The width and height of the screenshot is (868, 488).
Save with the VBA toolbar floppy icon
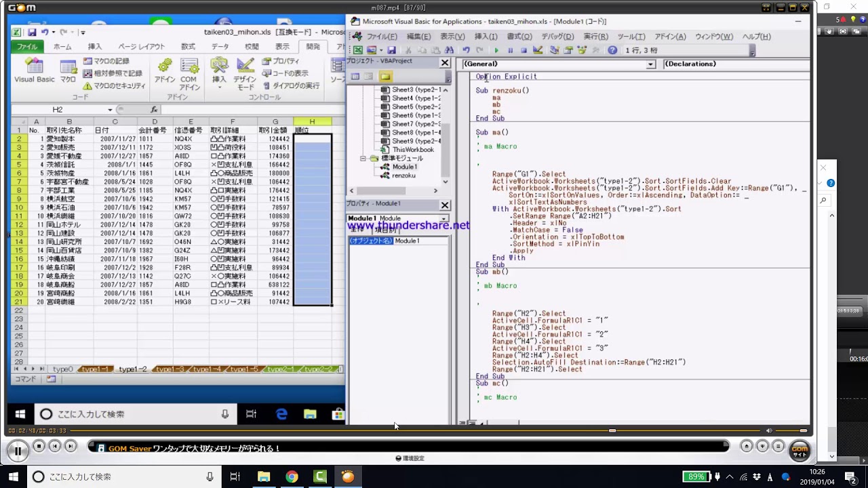(x=391, y=50)
